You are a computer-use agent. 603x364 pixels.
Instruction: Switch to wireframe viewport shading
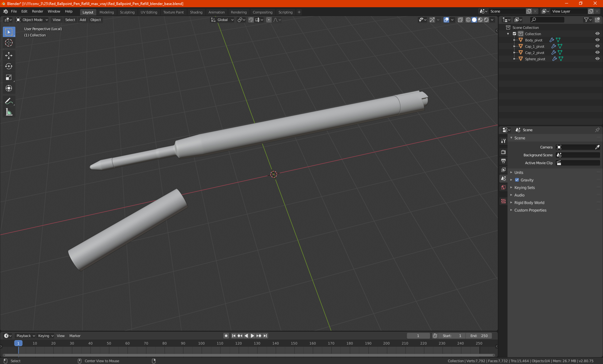point(468,20)
